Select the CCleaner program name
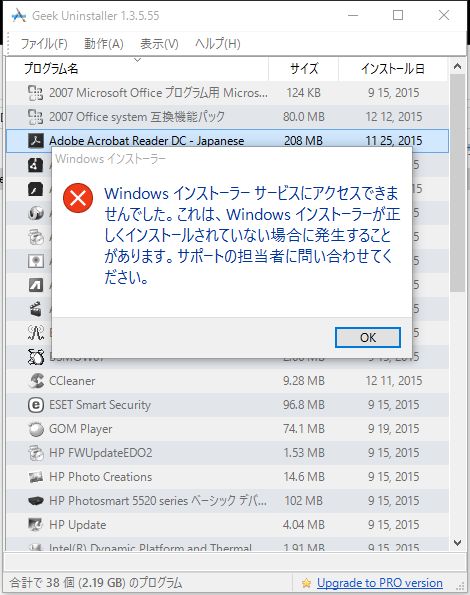 pyautogui.click(x=72, y=381)
